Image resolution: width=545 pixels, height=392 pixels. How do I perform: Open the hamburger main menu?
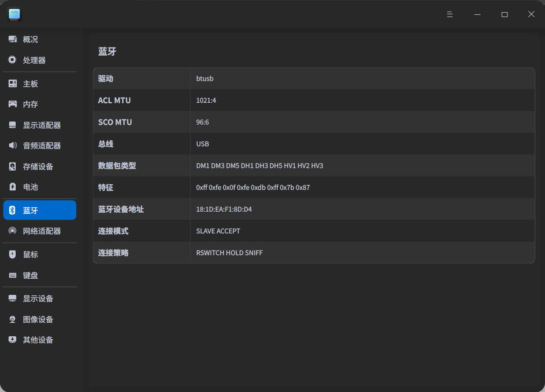(x=450, y=14)
